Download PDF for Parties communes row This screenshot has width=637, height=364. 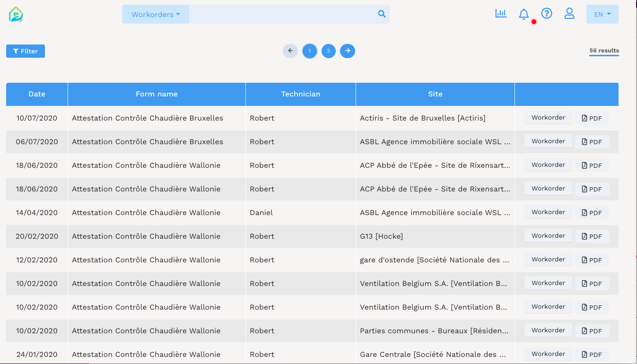point(592,331)
